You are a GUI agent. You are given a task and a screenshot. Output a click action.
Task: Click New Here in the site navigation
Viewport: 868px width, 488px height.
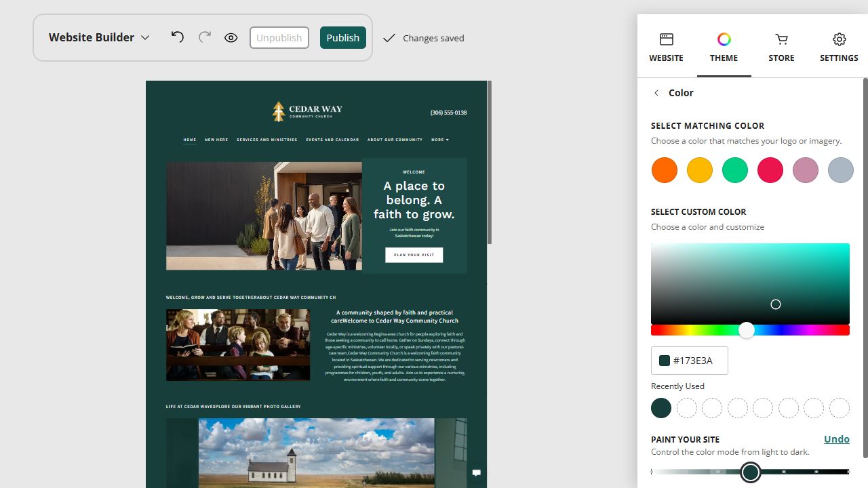click(x=216, y=140)
